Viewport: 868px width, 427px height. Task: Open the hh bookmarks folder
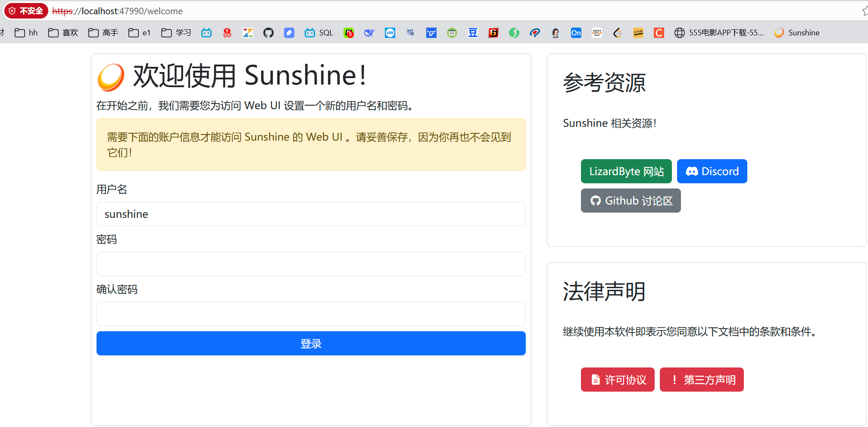pyautogui.click(x=25, y=32)
